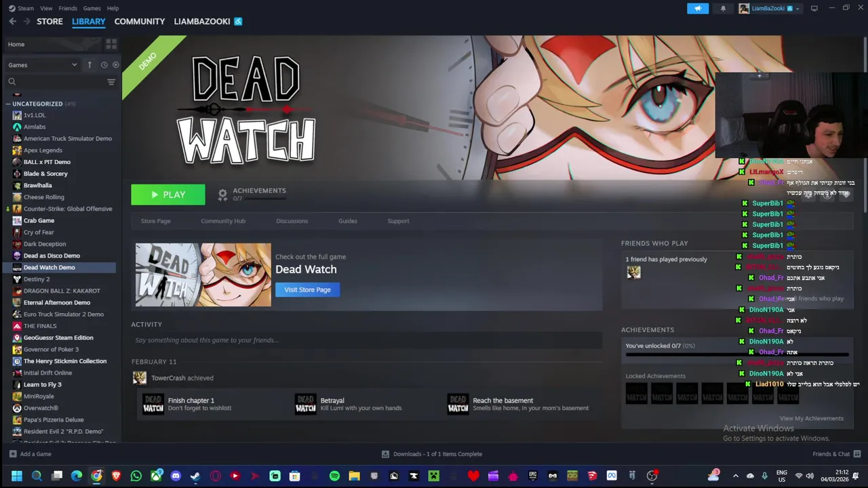Open the Betrayal achievement icon
Image resolution: width=868 pixels, height=488 pixels.
306,404
